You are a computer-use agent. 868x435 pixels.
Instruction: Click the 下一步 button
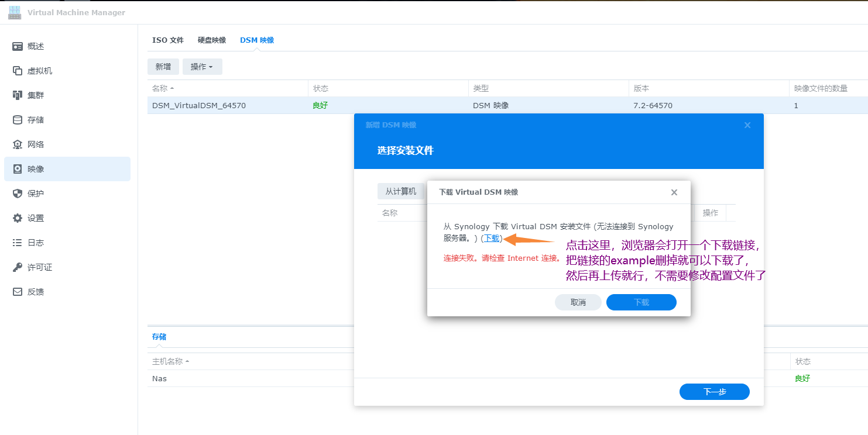tap(715, 392)
